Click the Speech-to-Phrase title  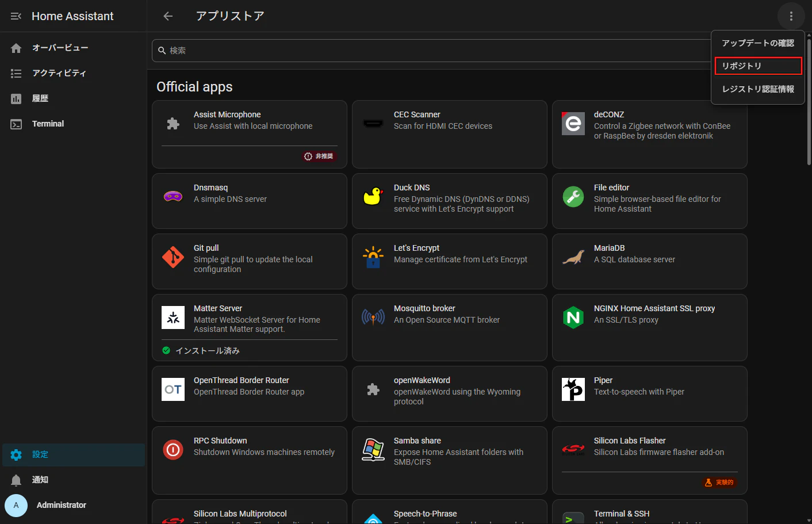[x=426, y=514]
